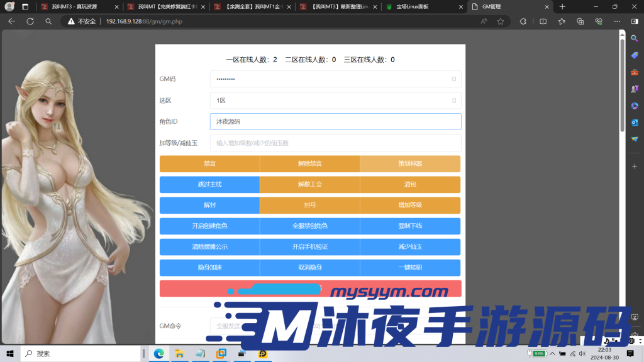
Task: Click the 解除禁言 unmute button
Action: click(x=310, y=163)
